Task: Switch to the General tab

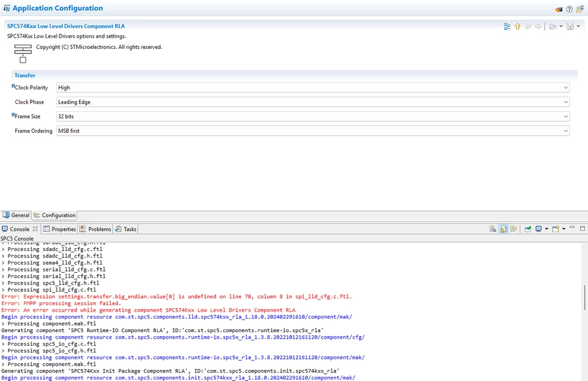Action: (16, 215)
